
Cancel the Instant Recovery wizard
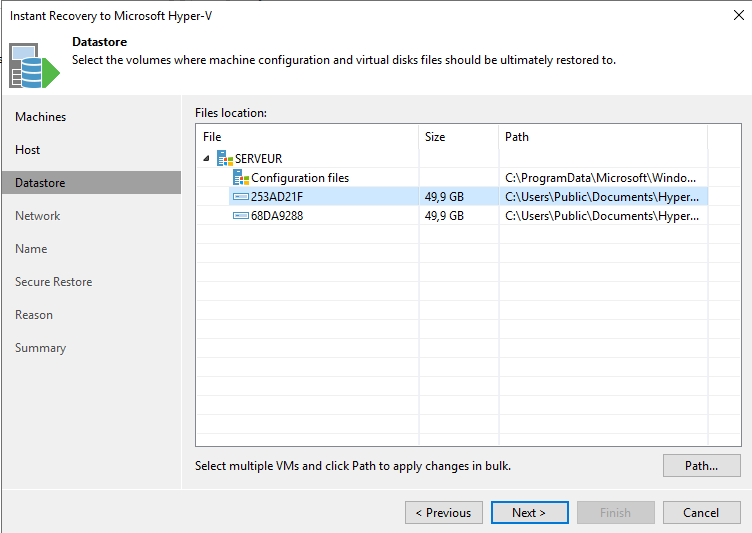701,513
